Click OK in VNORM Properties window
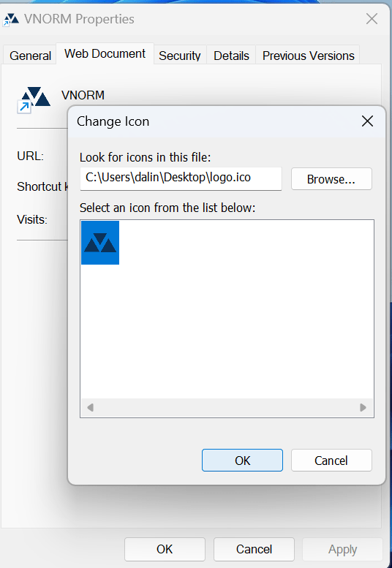 coord(165,549)
